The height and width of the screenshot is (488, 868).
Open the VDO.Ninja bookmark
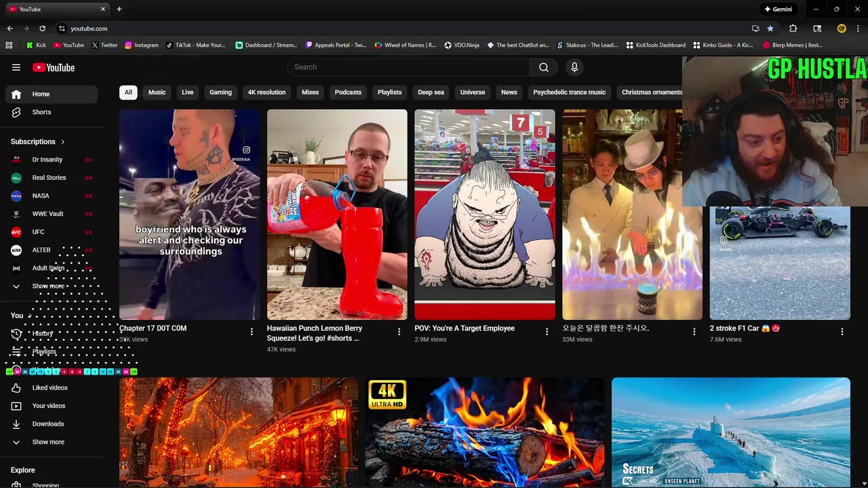click(462, 45)
